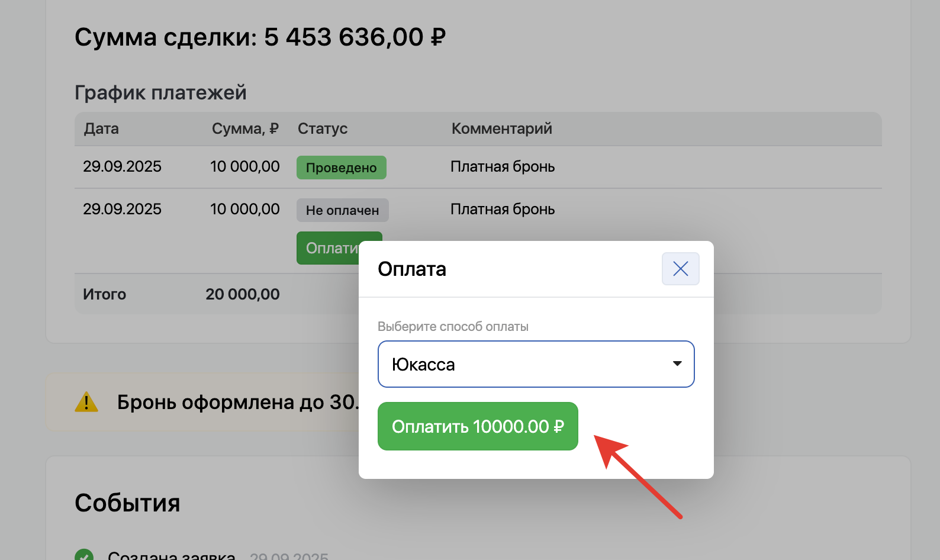
Task: Click the События section heading
Action: pyautogui.click(x=127, y=503)
